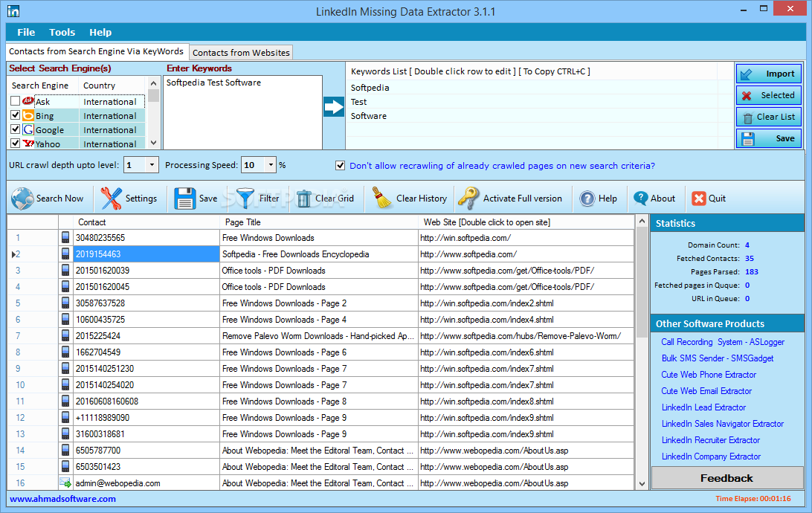812x513 pixels.
Task: Click the Contact column header
Action: 146,222
